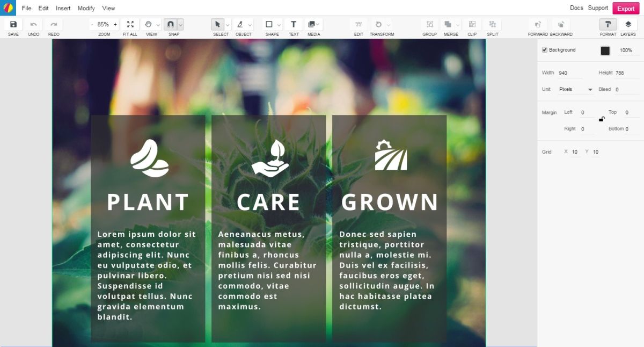644x347 pixels.
Task: Click the app logo icon
Action: [x=8, y=8]
